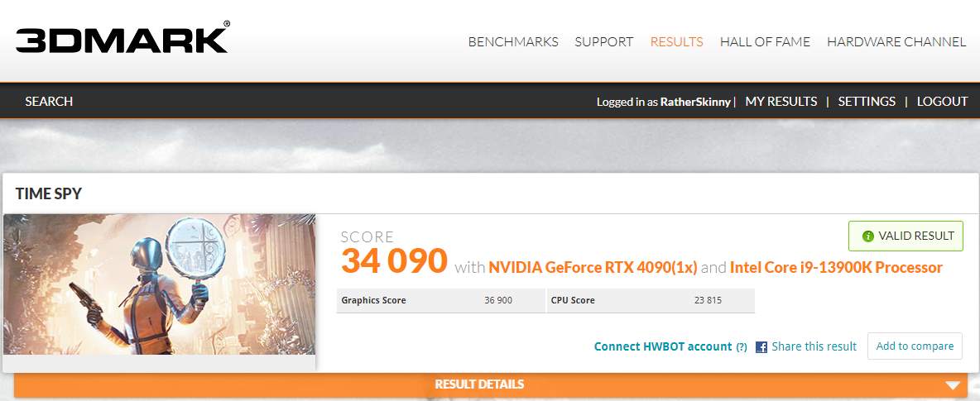Click the 3DMark logo
Viewport: 980px width, 401px height.
click(122, 40)
